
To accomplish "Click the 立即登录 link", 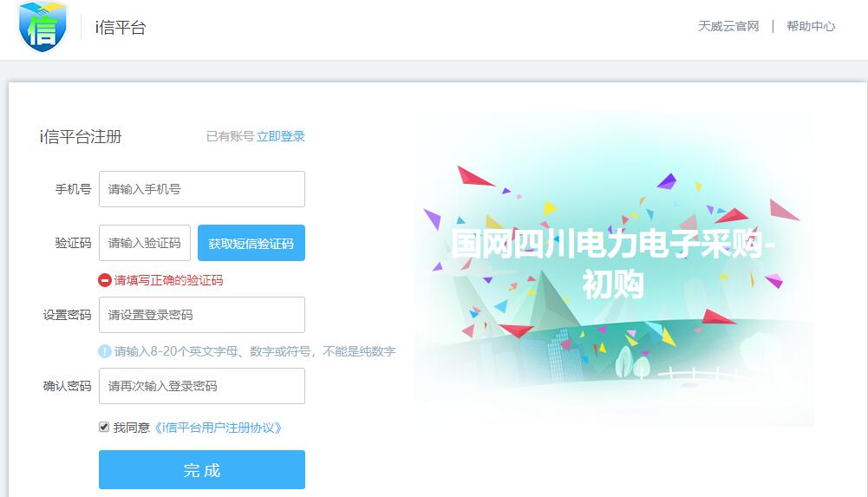I will 281,136.
